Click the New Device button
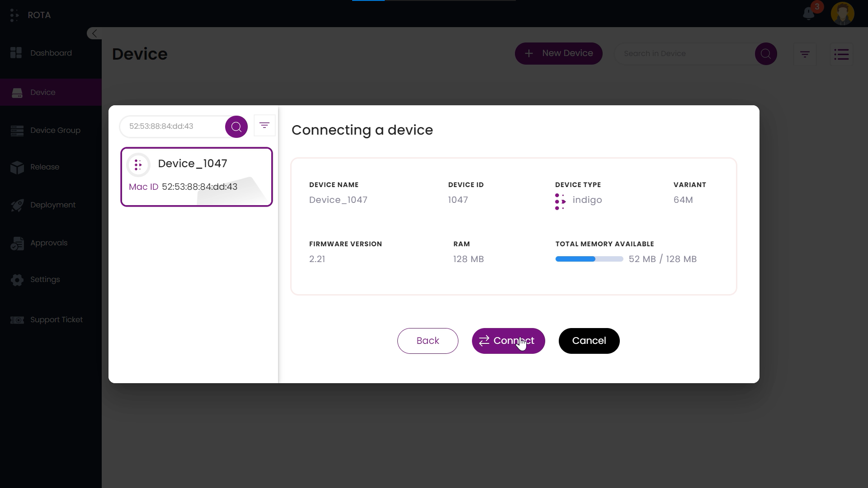 click(558, 53)
